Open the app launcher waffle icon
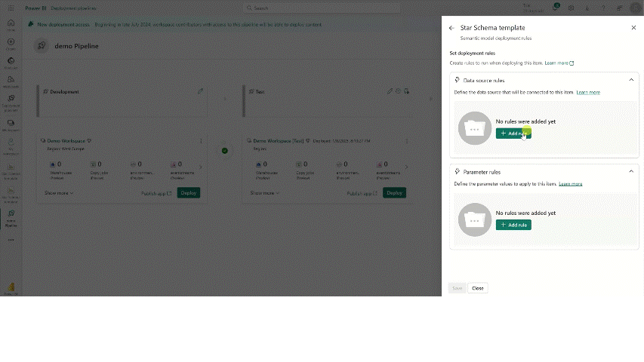Image resolution: width=644 pixels, height=362 pixels. point(11,8)
